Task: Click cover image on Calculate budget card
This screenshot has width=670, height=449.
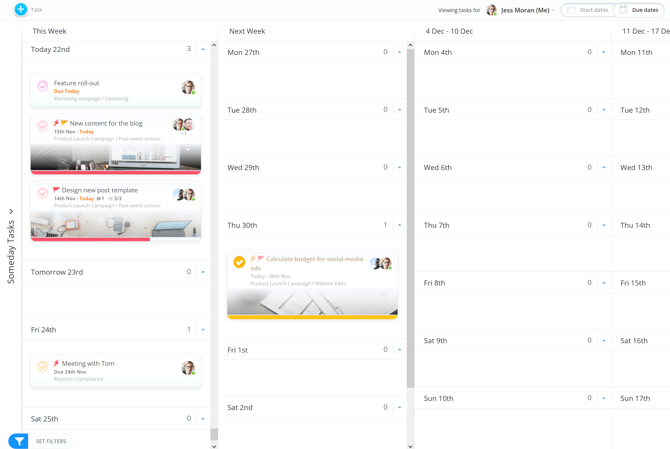Action: (312, 302)
